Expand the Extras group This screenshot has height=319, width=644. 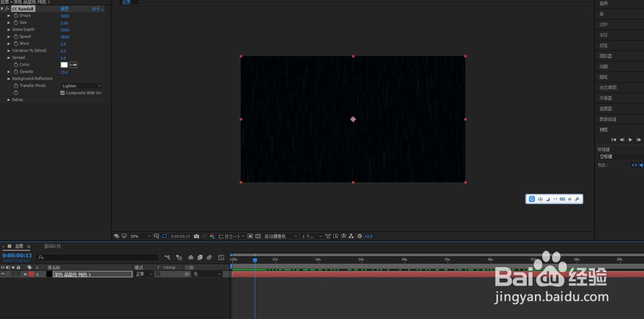pyautogui.click(x=9, y=100)
